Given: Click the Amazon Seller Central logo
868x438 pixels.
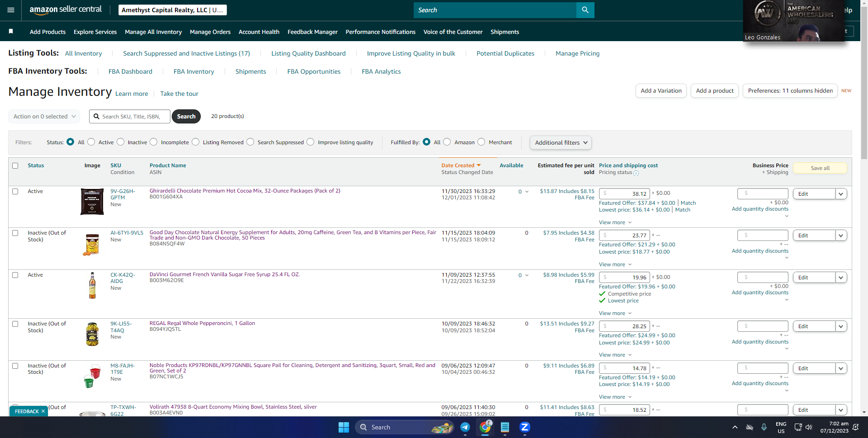Looking at the screenshot, I should [66, 10].
